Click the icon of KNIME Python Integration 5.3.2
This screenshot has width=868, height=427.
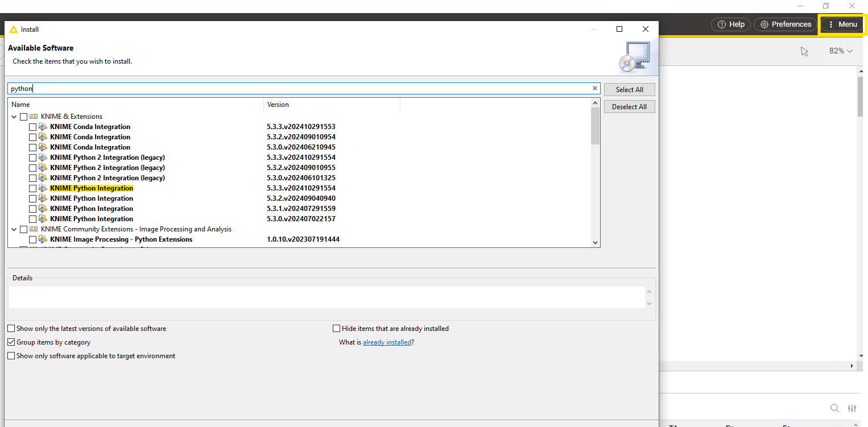pyautogui.click(x=43, y=198)
